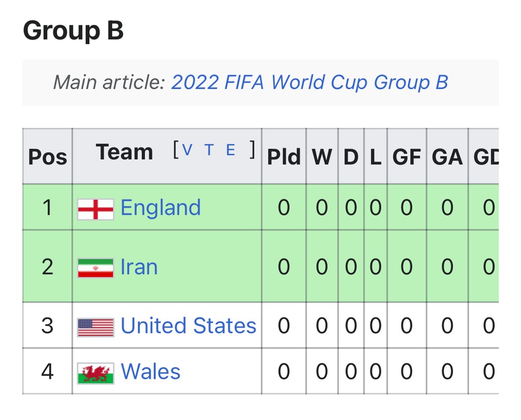The height and width of the screenshot is (420, 521).
Task: Open 2022 FIFA World Cup Group B article
Action: pos(309,82)
